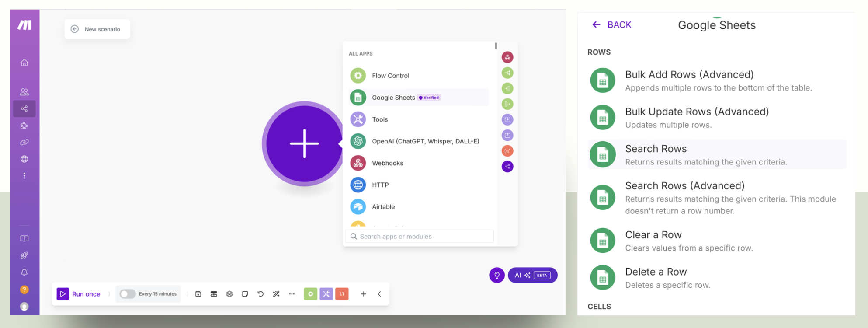Viewport: 868px width, 328px height.
Task: Select Webhooks in the apps list
Action: [419, 163]
